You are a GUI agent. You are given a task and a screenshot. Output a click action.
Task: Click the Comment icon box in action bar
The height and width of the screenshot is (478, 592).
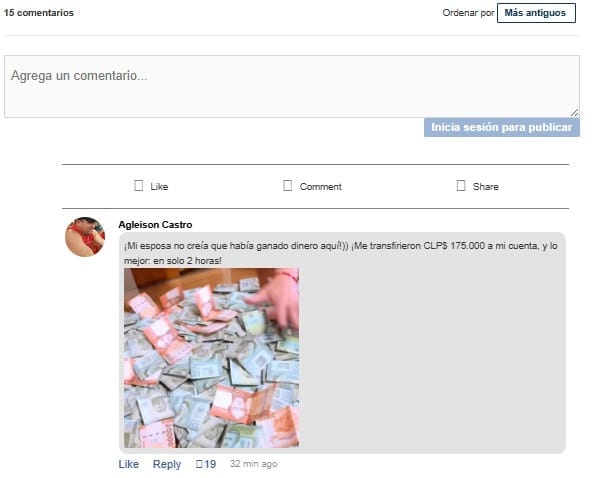pyautogui.click(x=287, y=185)
